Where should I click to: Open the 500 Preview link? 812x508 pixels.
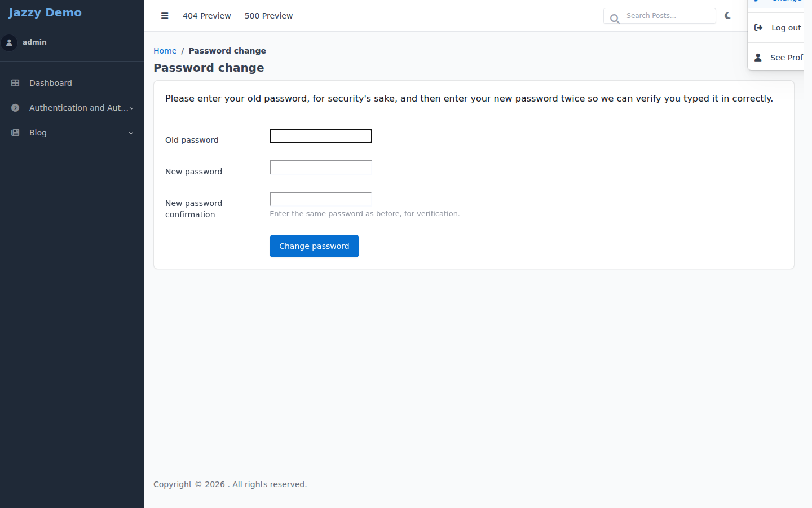[x=268, y=16]
